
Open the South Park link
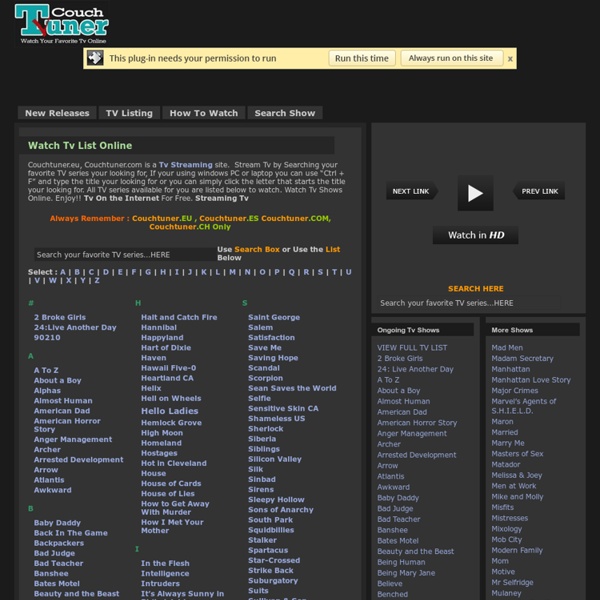pyautogui.click(x=270, y=520)
